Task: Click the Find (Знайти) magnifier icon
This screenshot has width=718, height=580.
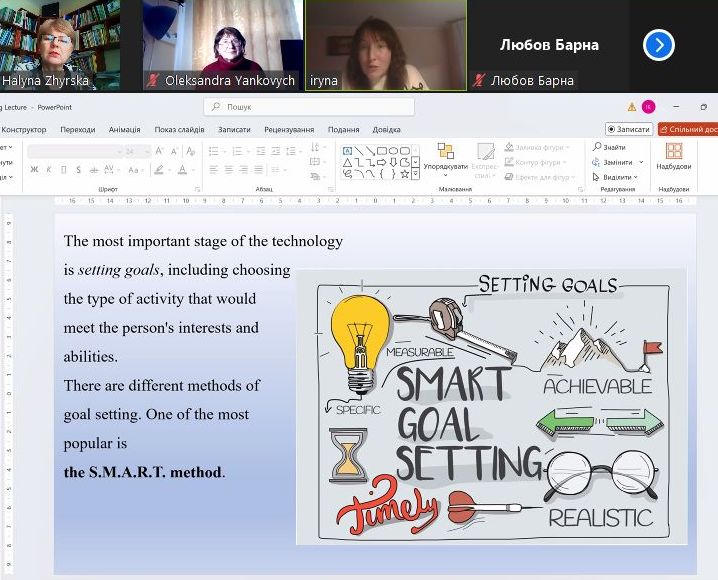Action: [595, 148]
